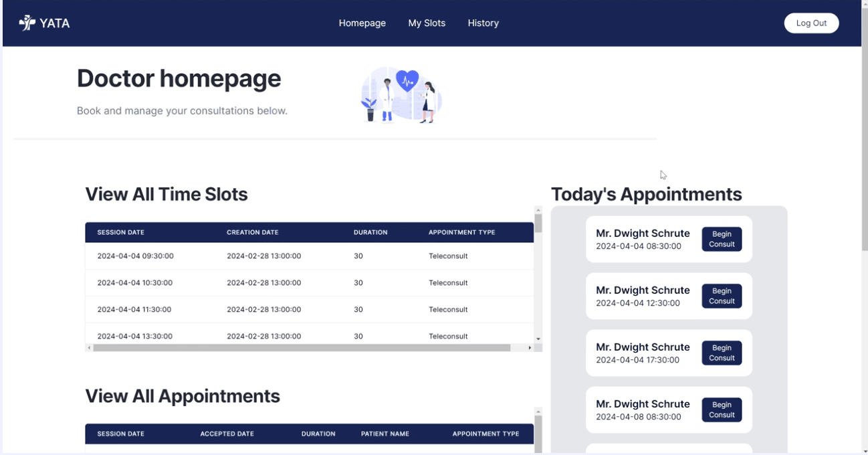Open the Homepage nav link
This screenshot has height=455, width=868.
pyautogui.click(x=362, y=23)
